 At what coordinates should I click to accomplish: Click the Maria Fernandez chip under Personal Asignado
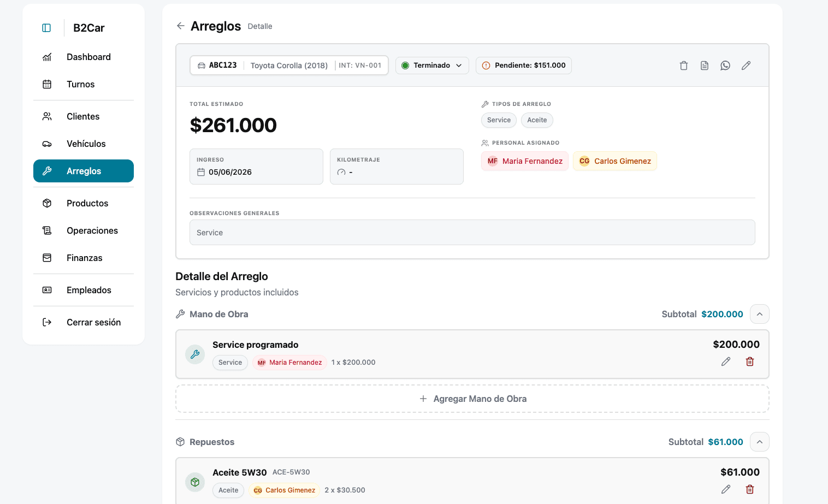[525, 161]
